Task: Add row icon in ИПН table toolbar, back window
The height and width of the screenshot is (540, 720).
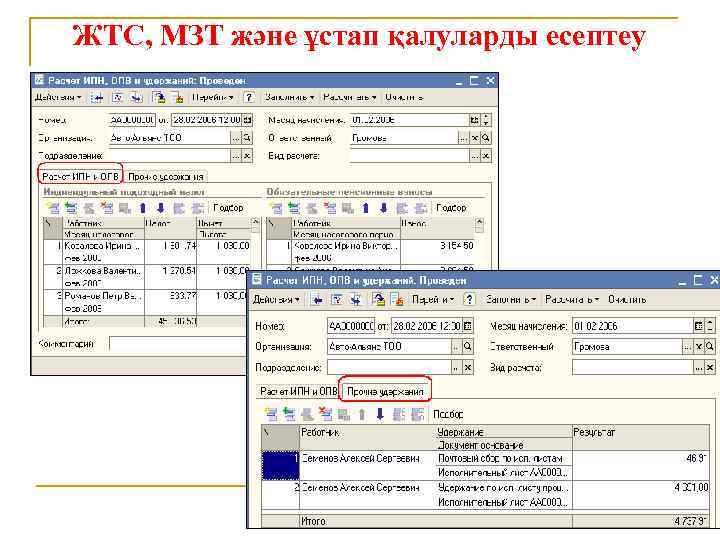Action: coord(53,208)
